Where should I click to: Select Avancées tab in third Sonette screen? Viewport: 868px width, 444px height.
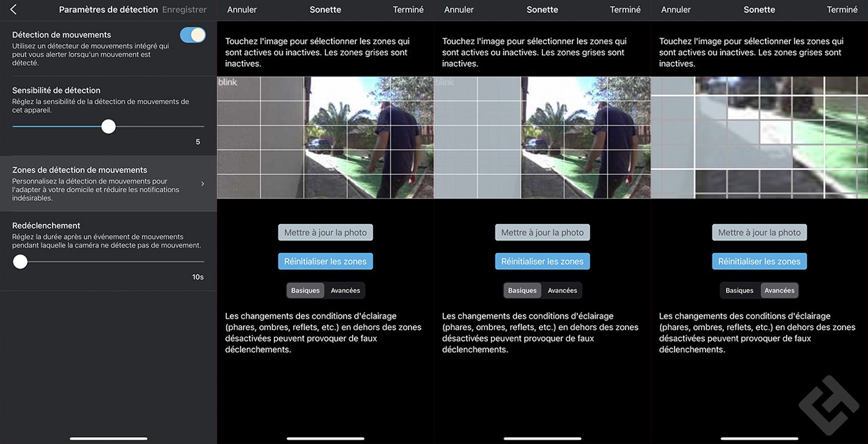pyautogui.click(x=779, y=290)
